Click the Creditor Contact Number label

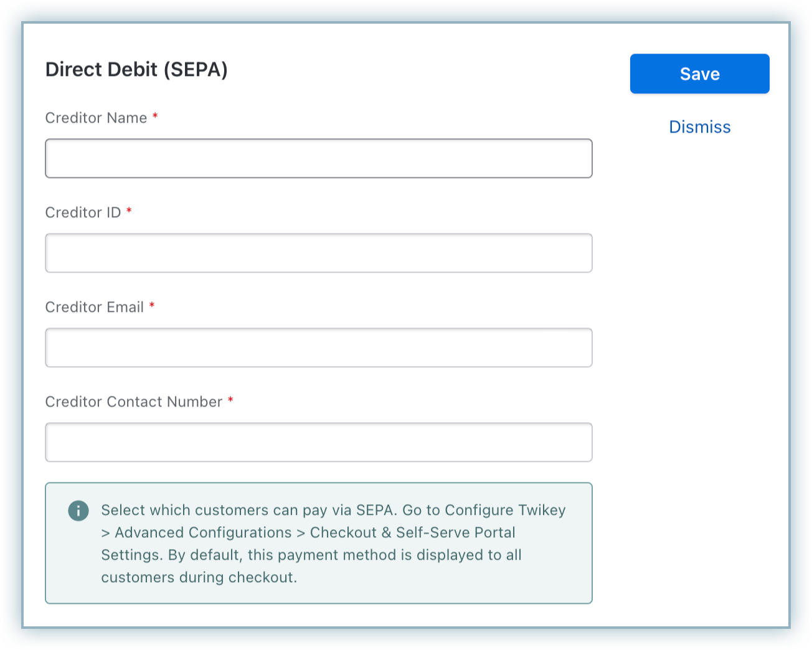click(x=133, y=402)
